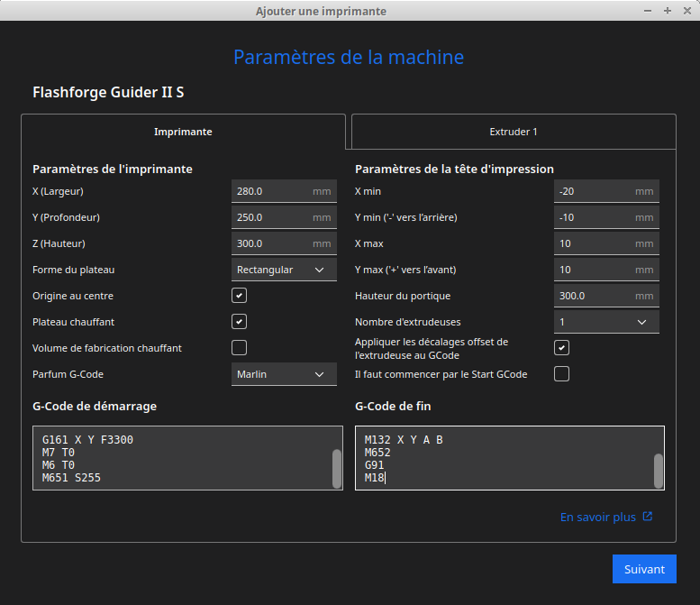Viewport: 700px width, 605px height.
Task: Click the X max input field
Action: 606,243
